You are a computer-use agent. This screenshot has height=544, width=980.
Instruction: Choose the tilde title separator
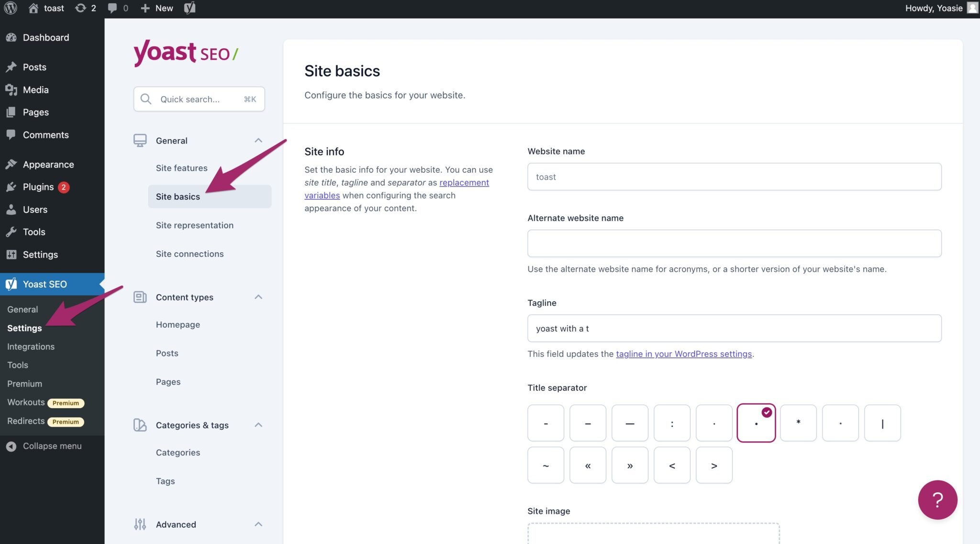[x=546, y=465]
